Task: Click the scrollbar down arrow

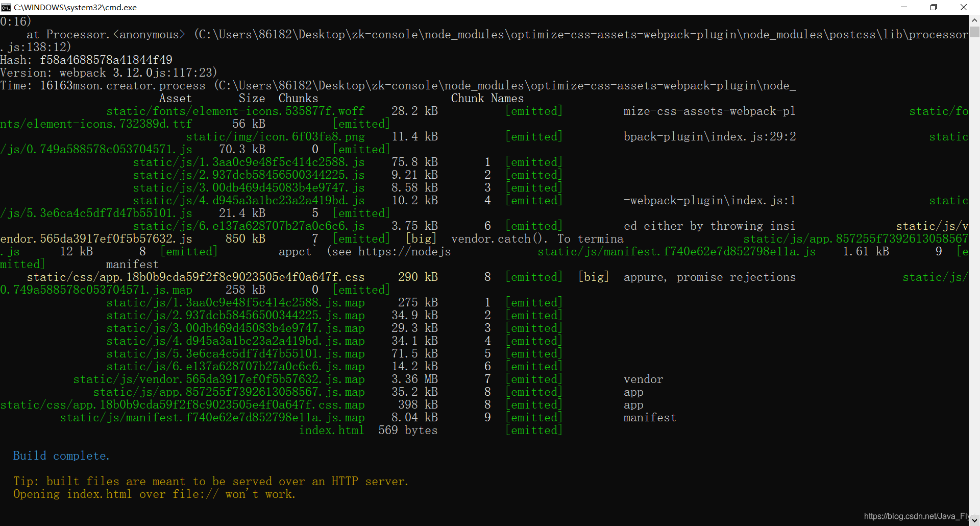Action: pyautogui.click(x=974, y=520)
